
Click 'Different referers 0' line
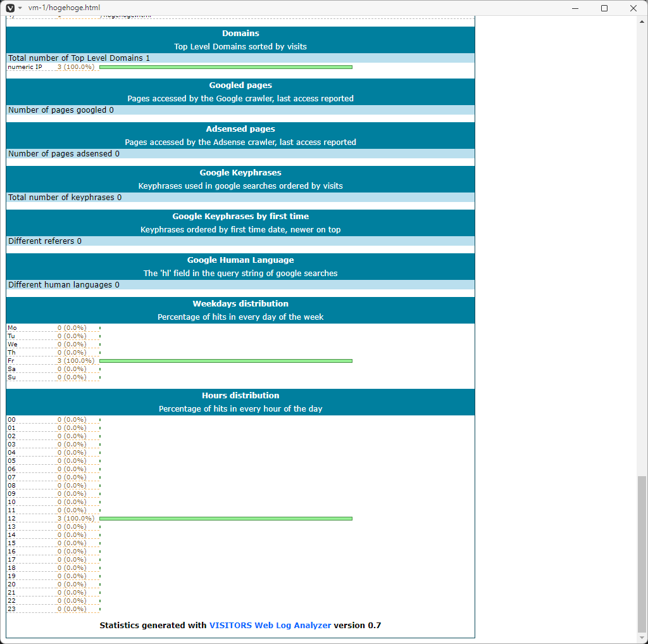(45, 241)
